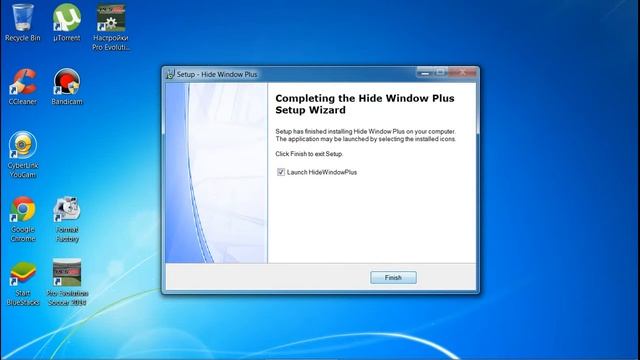The height and width of the screenshot is (360, 640).
Task: Minimize the Hide Window Plus setup window
Action: (424, 73)
